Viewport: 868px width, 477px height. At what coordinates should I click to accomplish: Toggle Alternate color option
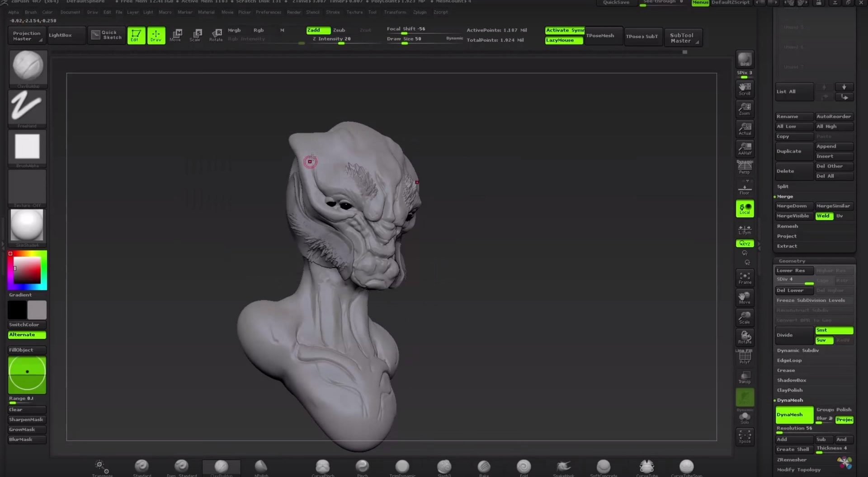click(27, 335)
